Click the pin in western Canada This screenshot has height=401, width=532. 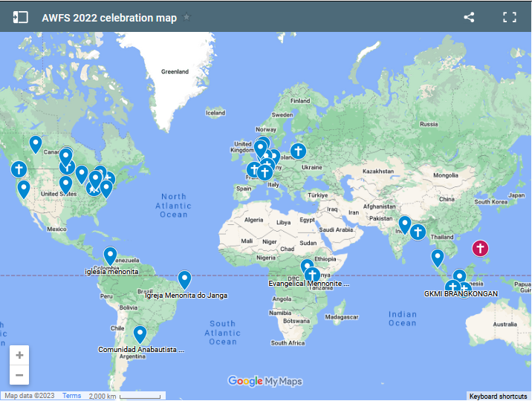click(x=35, y=143)
